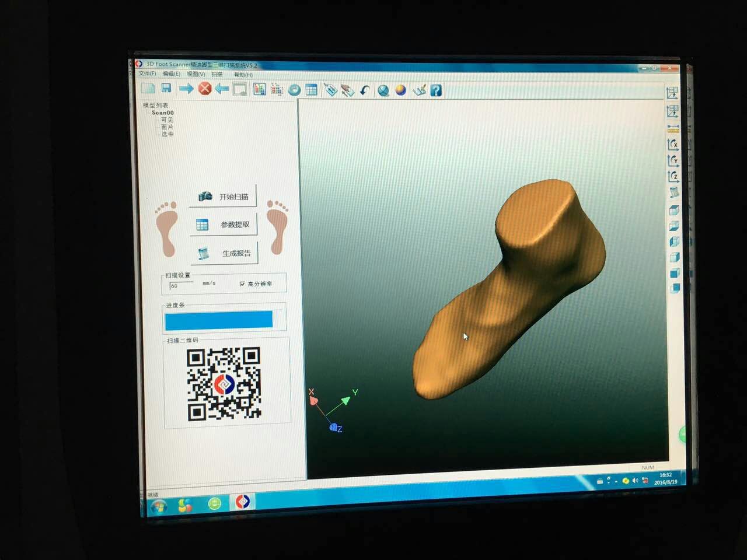
Task: Click the orange shaded sphere icon
Action: 400,90
